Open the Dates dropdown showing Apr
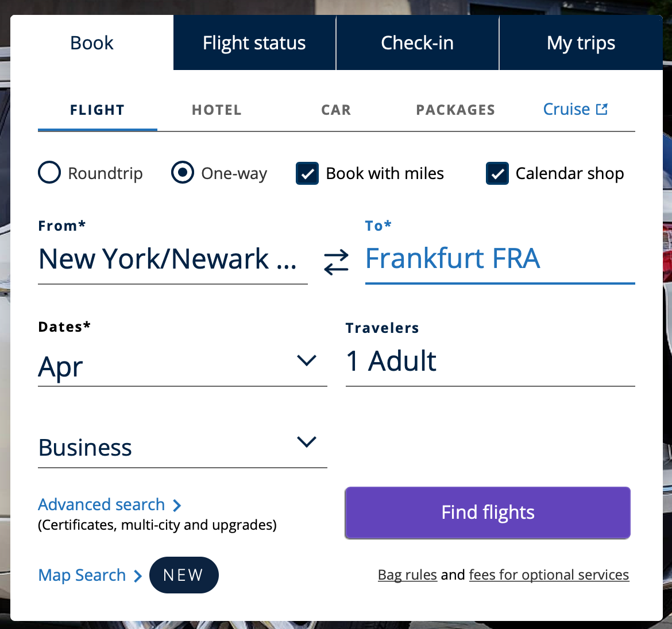Image resolution: width=672 pixels, height=629 pixels. tap(307, 360)
